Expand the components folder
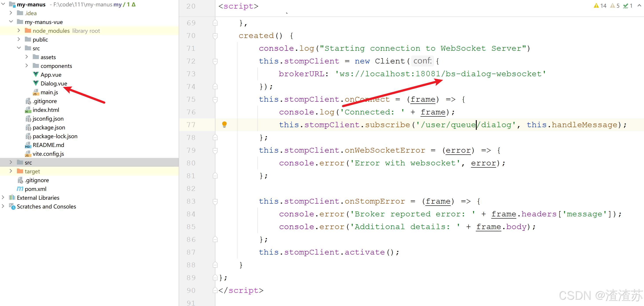This screenshot has height=306, width=644. tap(27, 66)
